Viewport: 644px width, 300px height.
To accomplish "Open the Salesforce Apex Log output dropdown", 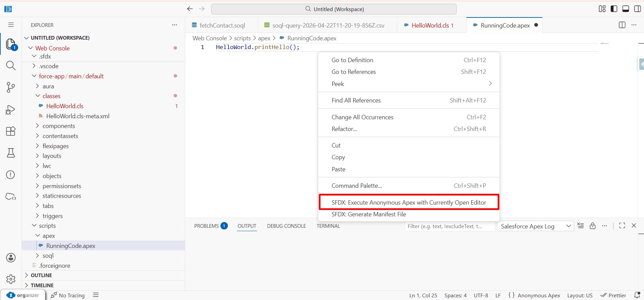I will (536, 226).
